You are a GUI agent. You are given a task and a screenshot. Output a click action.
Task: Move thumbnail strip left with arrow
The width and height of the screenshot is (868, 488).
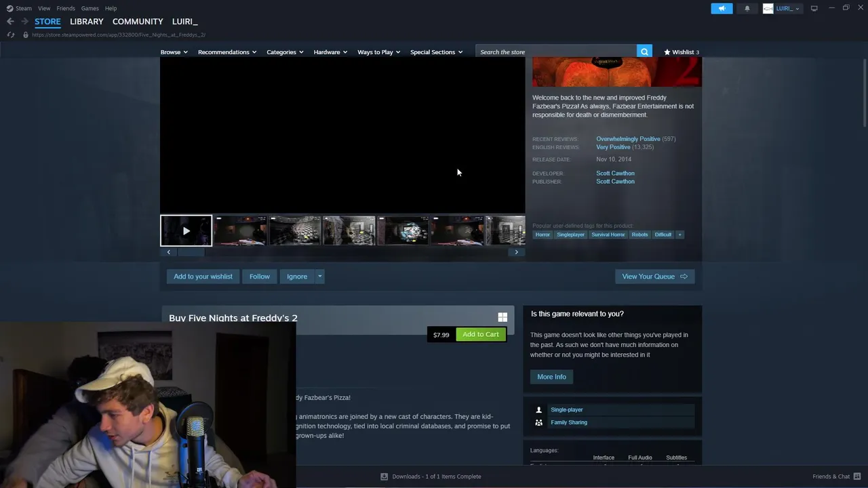tap(169, 252)
